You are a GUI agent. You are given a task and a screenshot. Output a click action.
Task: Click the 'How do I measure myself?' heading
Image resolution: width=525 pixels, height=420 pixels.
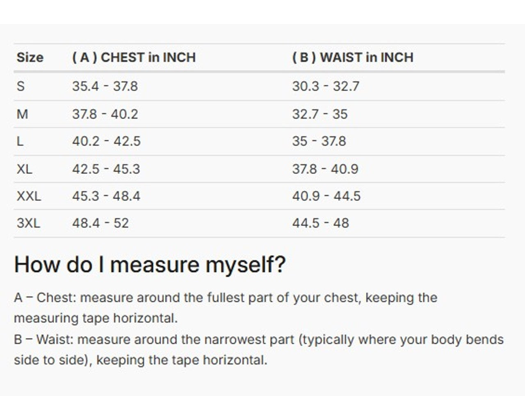[150, 265]
